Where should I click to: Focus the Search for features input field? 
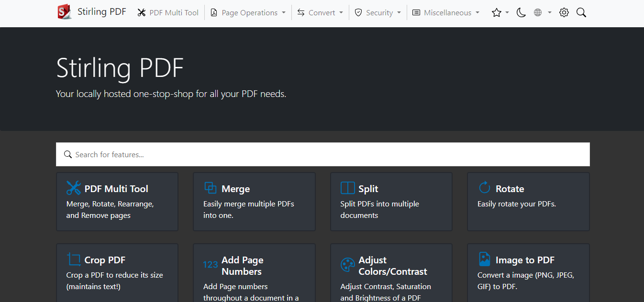[323, 154]
